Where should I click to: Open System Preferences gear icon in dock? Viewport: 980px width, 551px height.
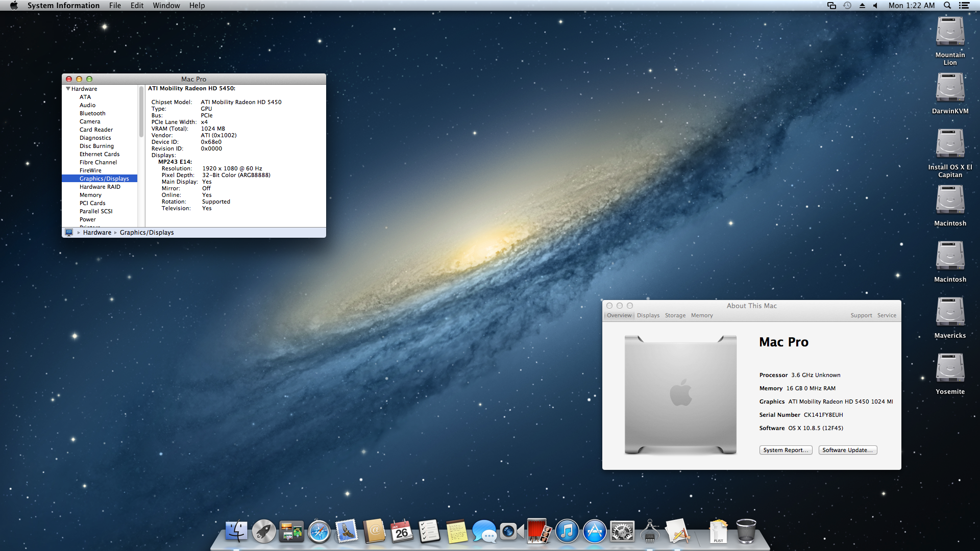point(622,532)
